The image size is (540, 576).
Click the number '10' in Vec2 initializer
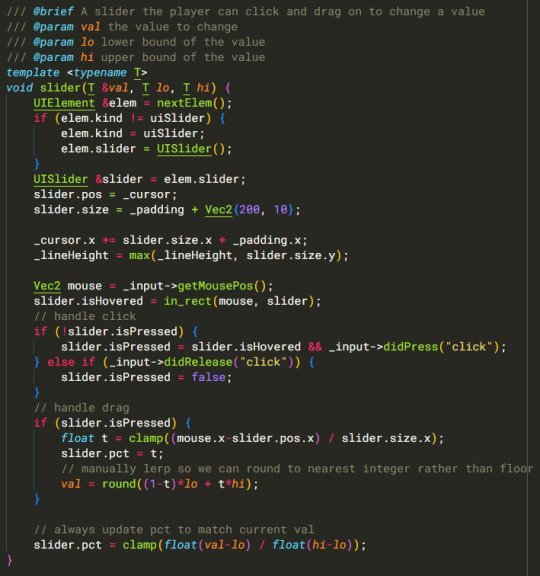281,210
